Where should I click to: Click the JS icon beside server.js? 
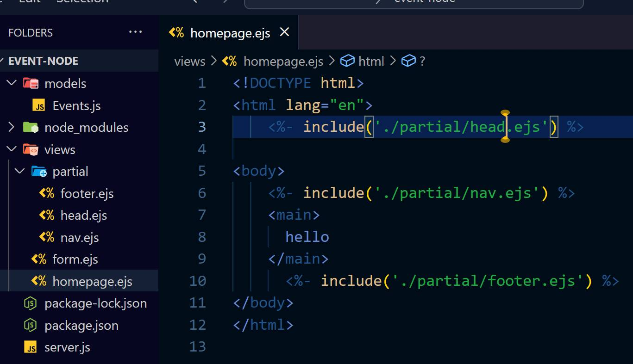[x=31, y=347]
